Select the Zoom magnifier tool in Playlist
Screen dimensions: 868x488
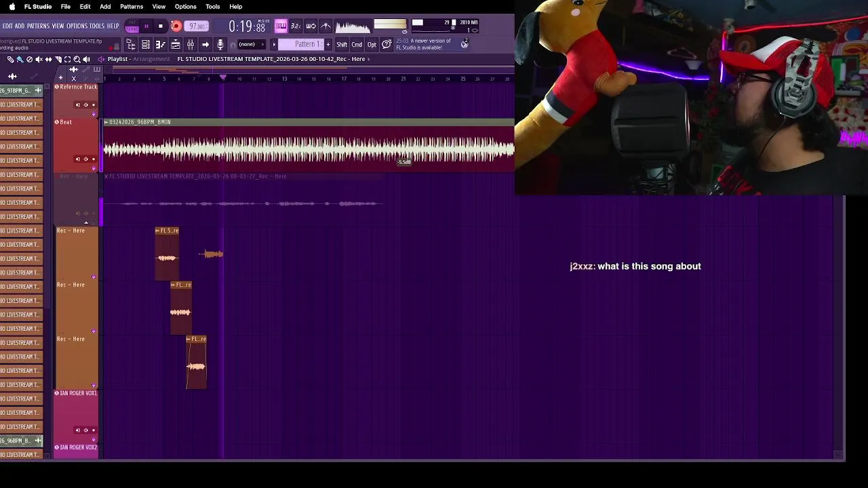[77, 59]
